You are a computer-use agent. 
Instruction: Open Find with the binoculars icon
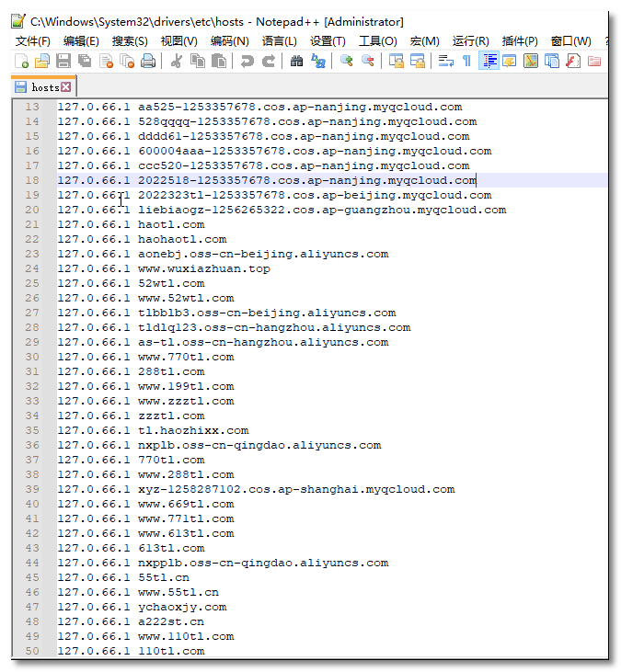296,61
